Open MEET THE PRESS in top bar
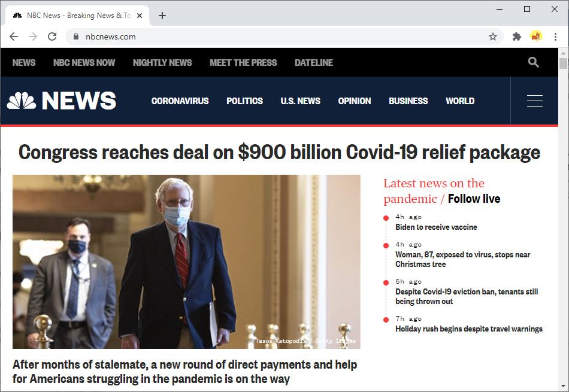This screenshot has width=569, height=392. click(243, 63)
